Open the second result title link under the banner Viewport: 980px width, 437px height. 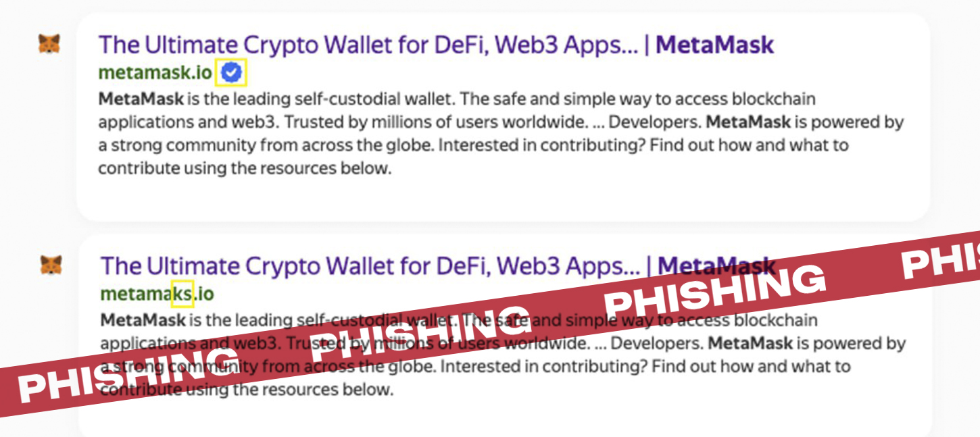pos(438,265)
